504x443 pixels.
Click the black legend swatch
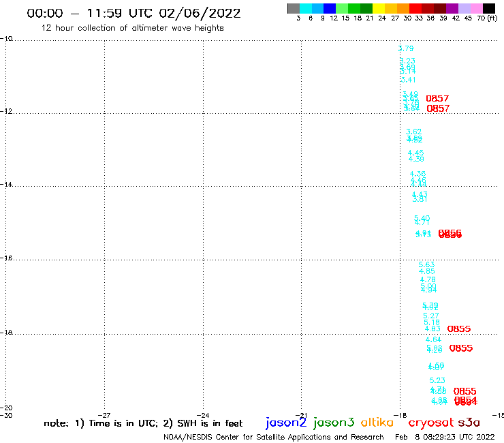tap(489, 8)
